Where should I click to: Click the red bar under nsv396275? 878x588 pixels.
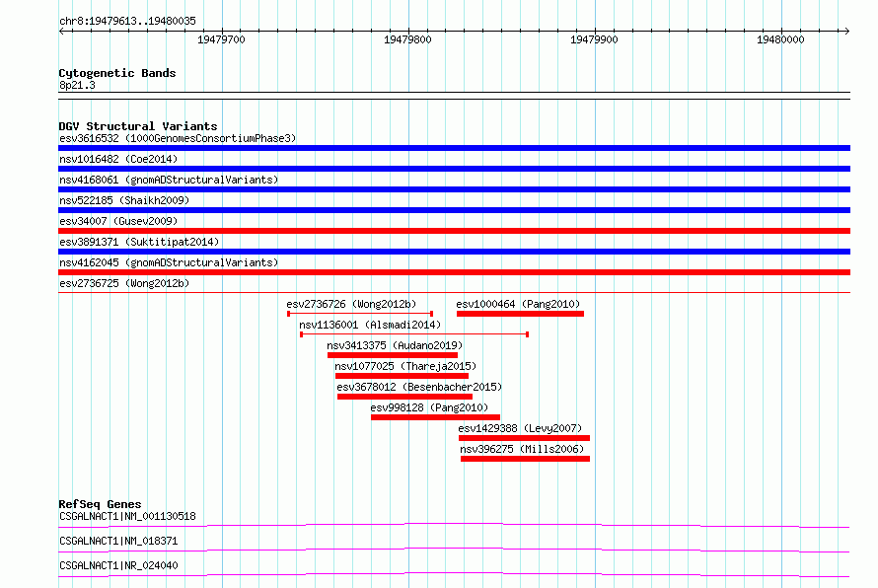coord(525,459)
